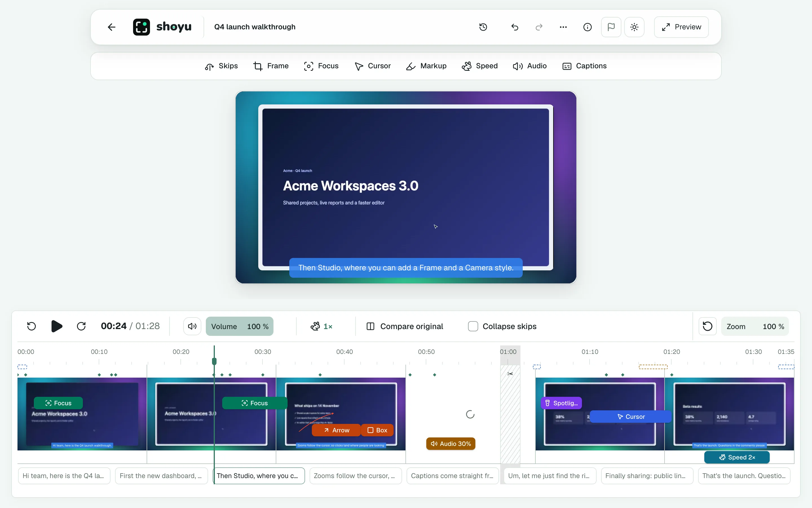Click the undo arrow icon
812x508 pixels.
tap(515, 27)
